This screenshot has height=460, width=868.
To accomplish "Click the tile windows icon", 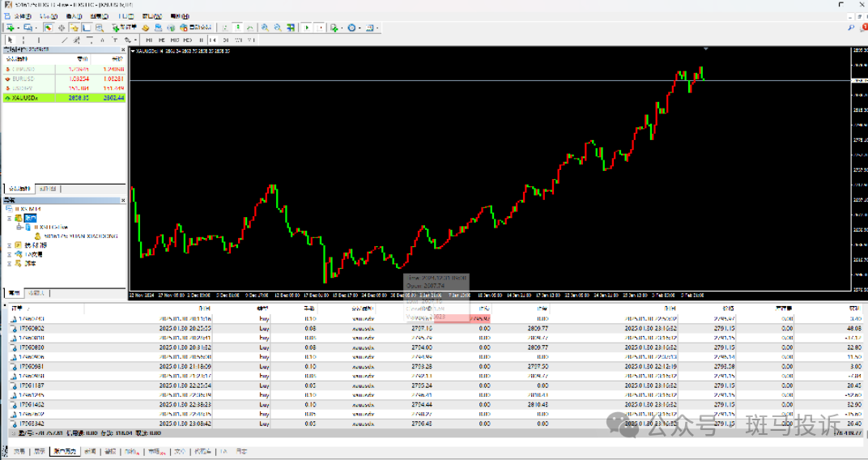I will (x=291, y=27).
